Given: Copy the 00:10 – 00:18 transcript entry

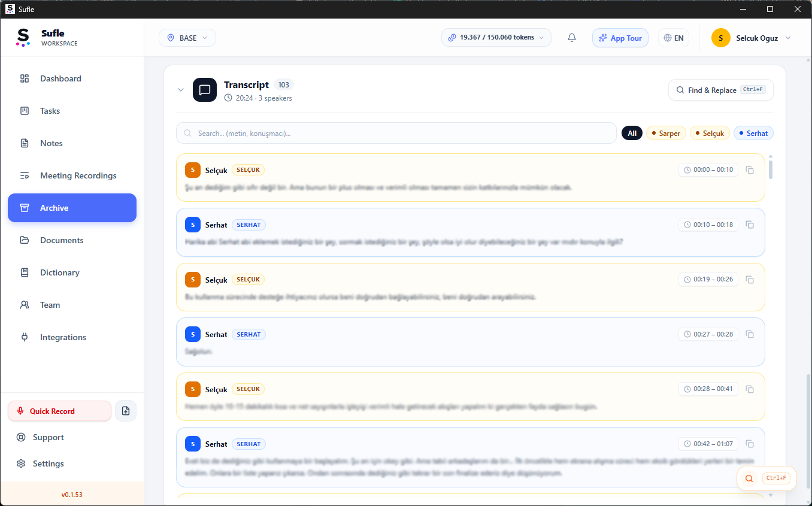Looking at the screenshot, I should point(750,225).
